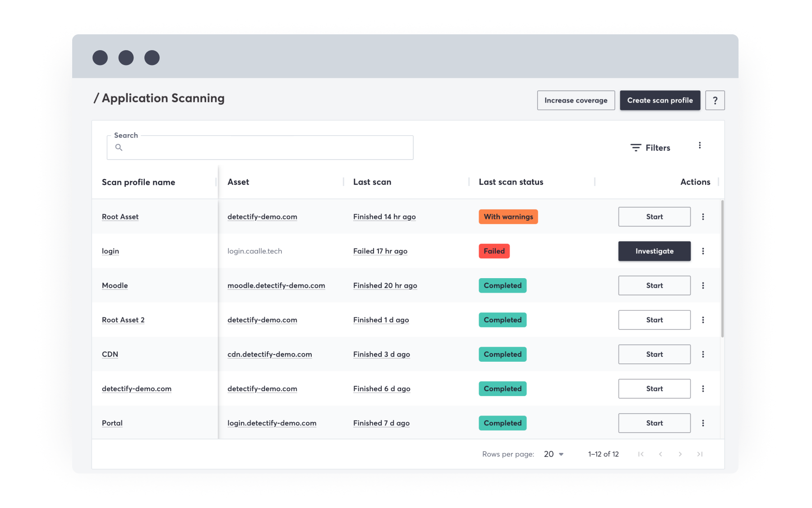Open moodle.detectify-demo.com asset link
Image resolution: width=812 pixels, height=508 pixels.
[276, 285]
